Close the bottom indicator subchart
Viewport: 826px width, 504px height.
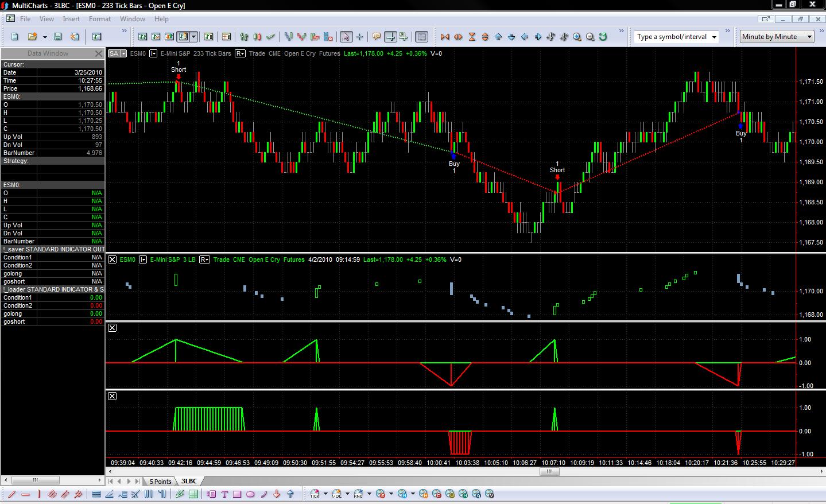click(x=113, y=396)
